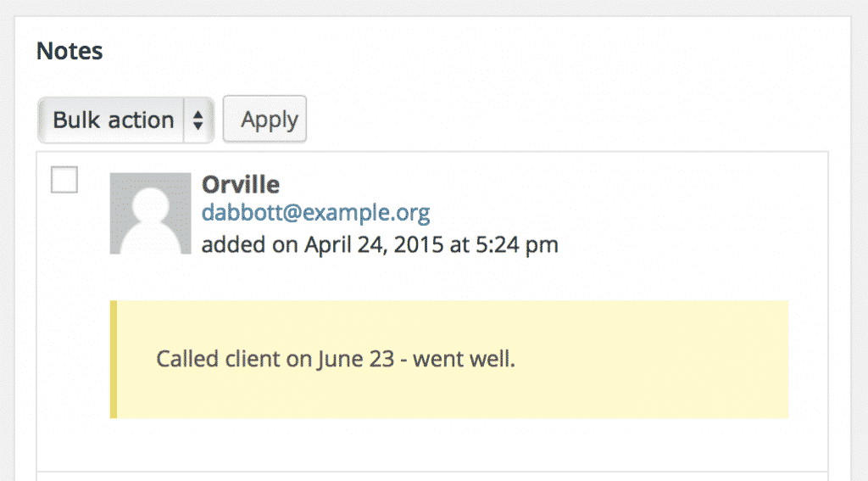
Task: Click the added on April 24 timestamp
Action: (x=380, y=245)
